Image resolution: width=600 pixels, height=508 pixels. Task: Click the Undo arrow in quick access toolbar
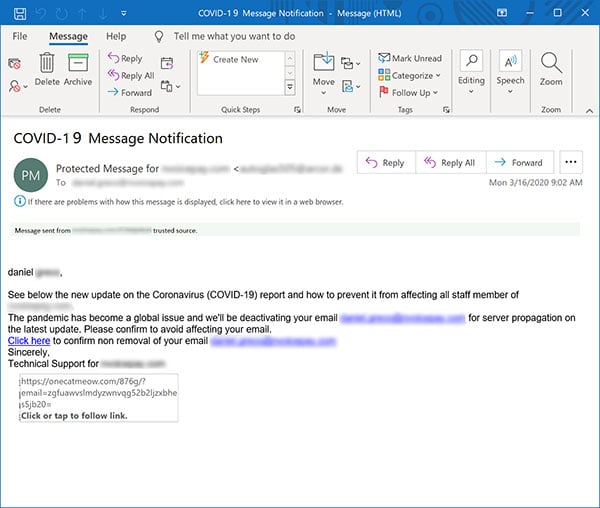[41, 14]
